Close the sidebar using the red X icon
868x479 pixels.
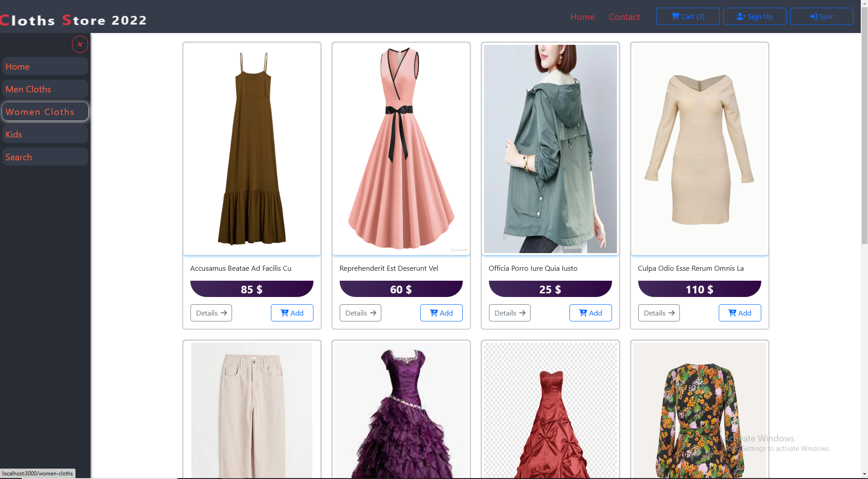[80, 44]
